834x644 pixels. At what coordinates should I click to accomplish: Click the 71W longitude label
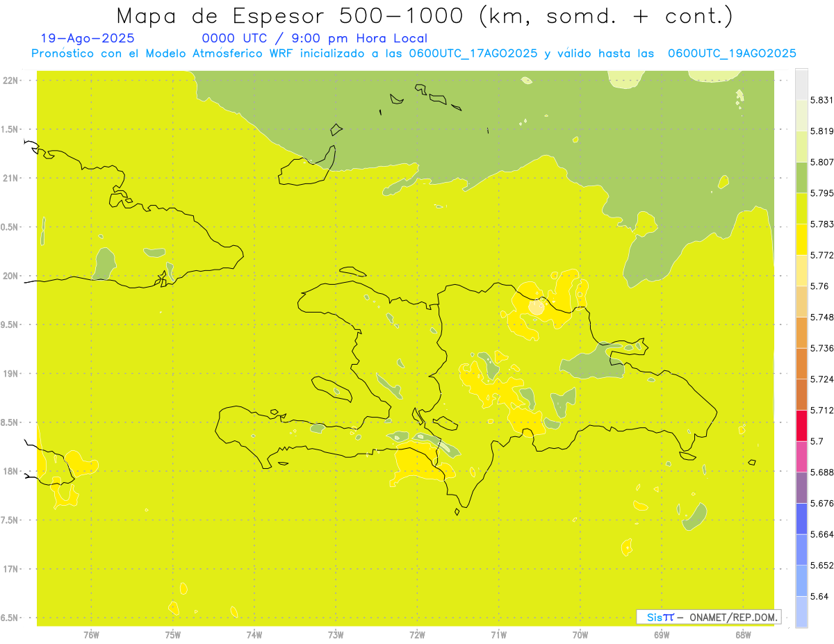pyautogui.click(x=498, y=634)
